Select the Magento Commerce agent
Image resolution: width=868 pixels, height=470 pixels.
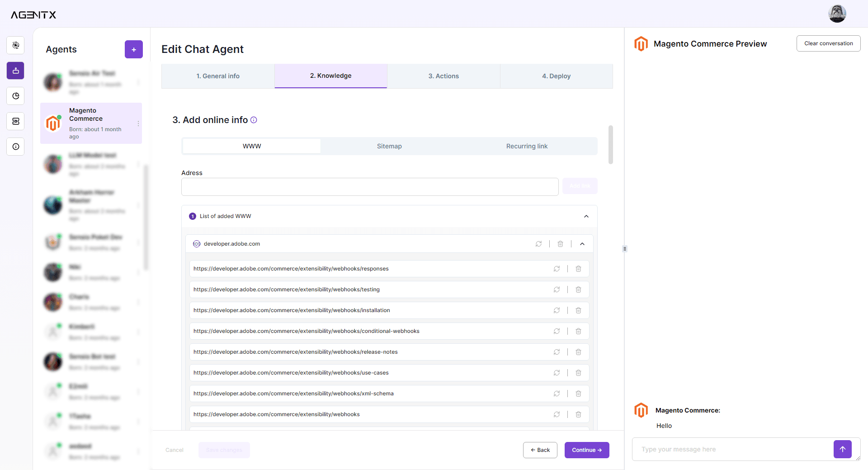pos(91,123)
